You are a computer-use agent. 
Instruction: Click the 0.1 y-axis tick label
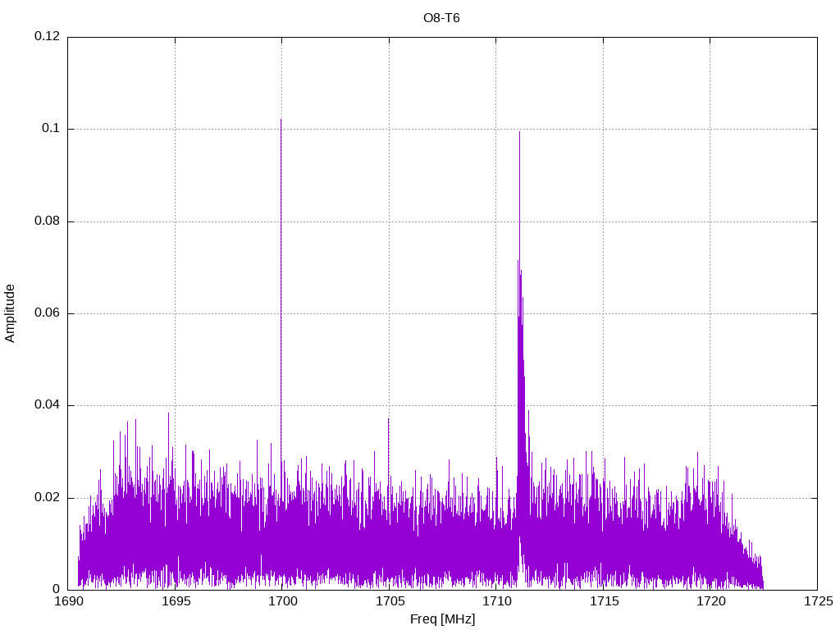point(51,129)
